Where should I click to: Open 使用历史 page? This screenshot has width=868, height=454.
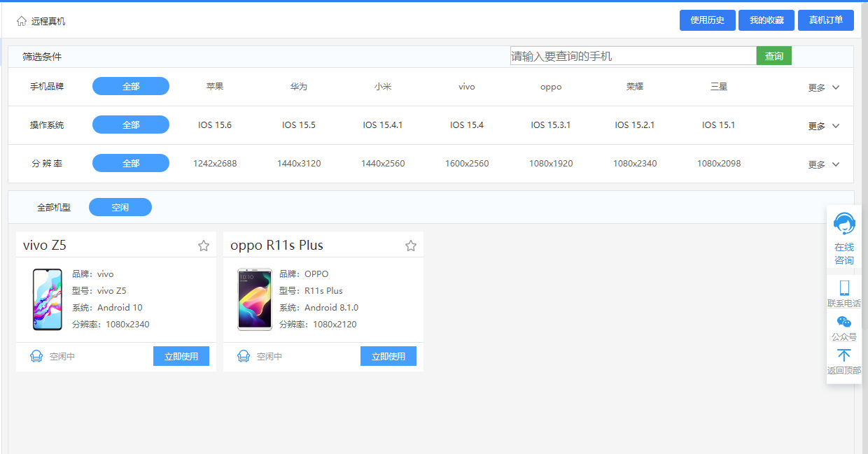(x=707, y=20)
